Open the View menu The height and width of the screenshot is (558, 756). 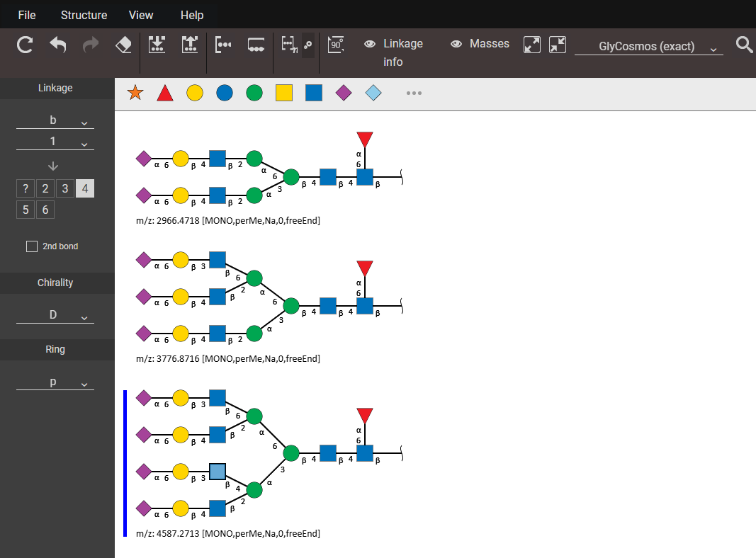141,15
